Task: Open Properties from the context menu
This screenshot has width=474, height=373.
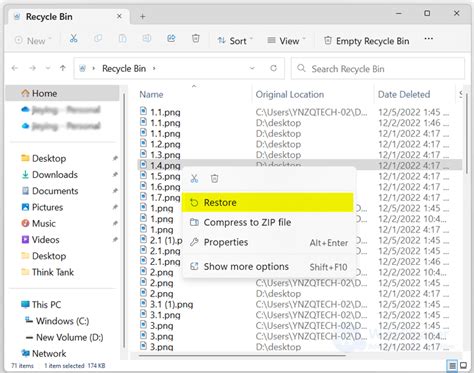Action: (268, 242)
